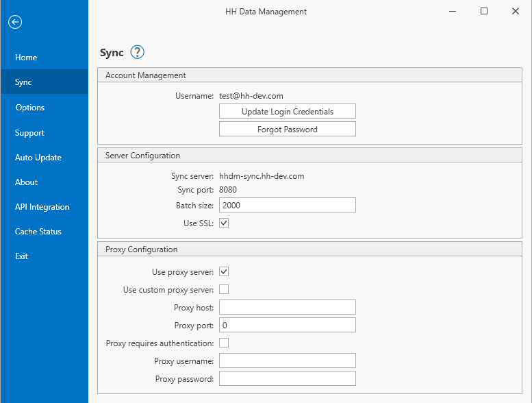Toggle the Use SSL checkbox

pos(224,223)
